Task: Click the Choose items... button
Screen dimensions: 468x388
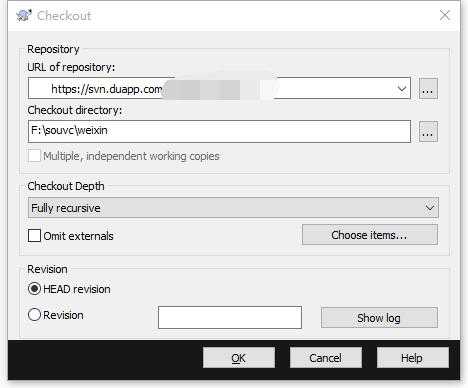Action: [370, 235]
